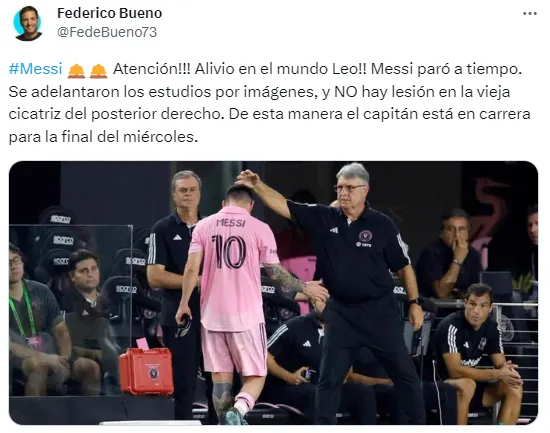Click the MESSI name printed on the jersey

(231, 222)
